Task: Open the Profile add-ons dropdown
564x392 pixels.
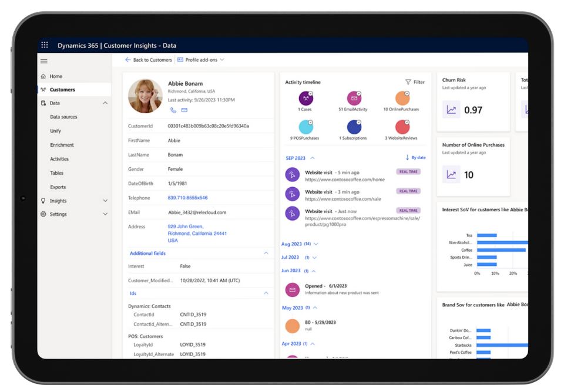Action: pyautogui.click(x=201, y=60)
